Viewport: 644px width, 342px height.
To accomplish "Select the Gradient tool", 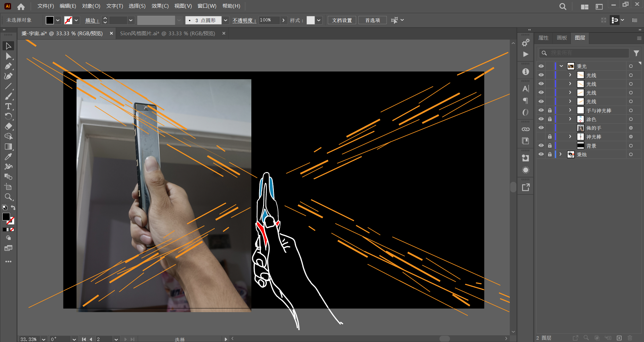I will pyautogui.click(x=8, y=147).
